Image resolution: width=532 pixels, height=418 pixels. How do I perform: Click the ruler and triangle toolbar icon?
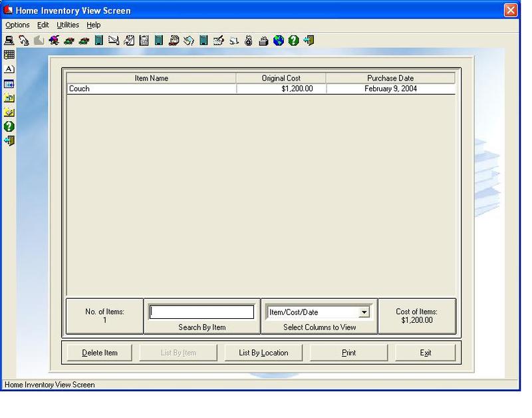click(x=114, y=41)
